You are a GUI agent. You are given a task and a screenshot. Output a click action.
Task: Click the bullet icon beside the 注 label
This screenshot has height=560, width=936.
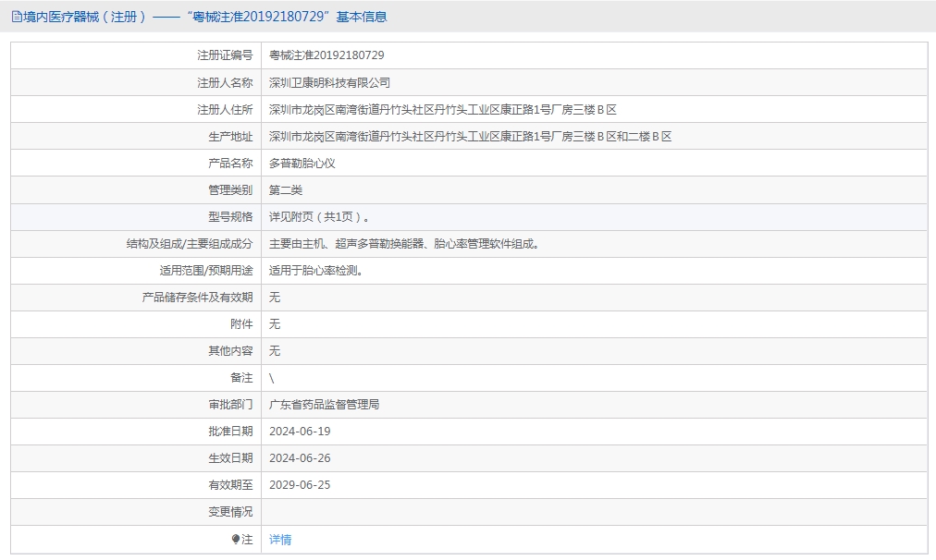coord(236,540)
